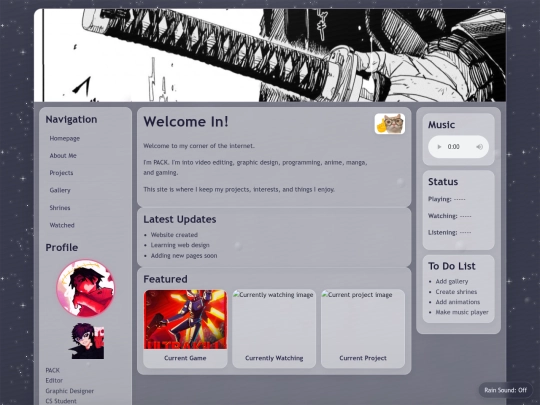
Task: Select the Welcome In! heading
Action: click(x=186, y=122)
